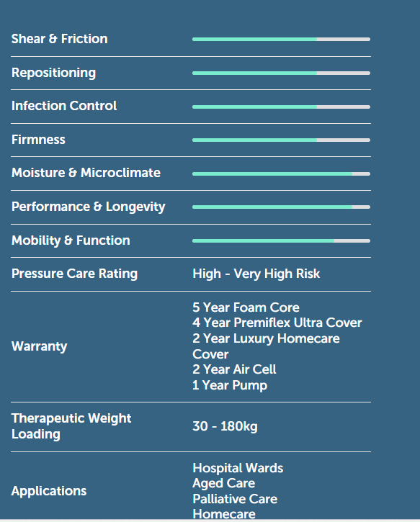Select the Firmness label
This screenshot has height=522, width=420.
(38, 140)
